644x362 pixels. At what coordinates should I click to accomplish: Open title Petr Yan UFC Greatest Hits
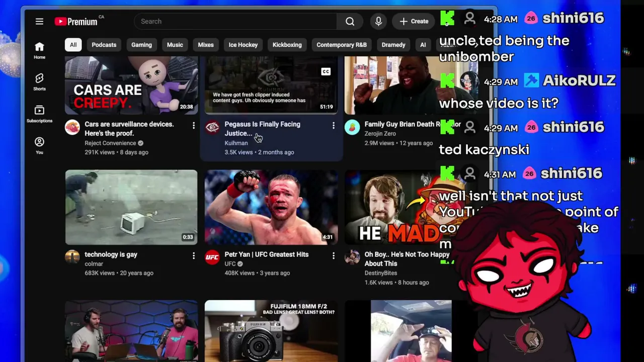[267, 254]
